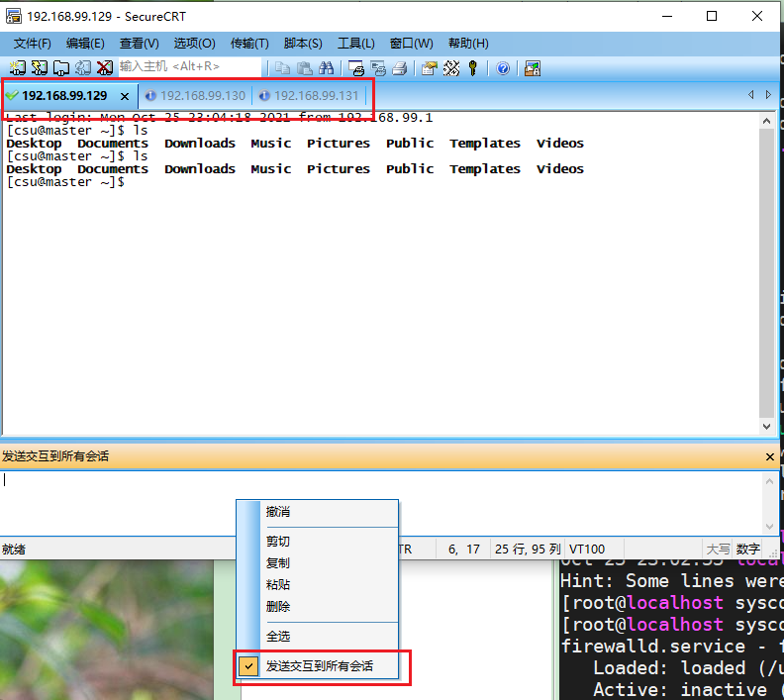Click the Reconnect session toolbar icon
Image resolution: width=784 pixels, height=700 pixels.
(x=83, y=68)
